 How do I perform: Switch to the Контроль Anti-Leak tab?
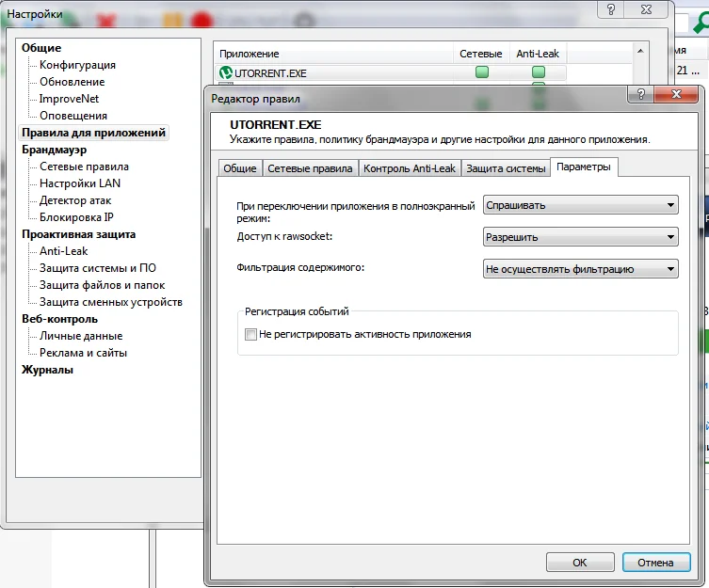click(x=410, y=168)
